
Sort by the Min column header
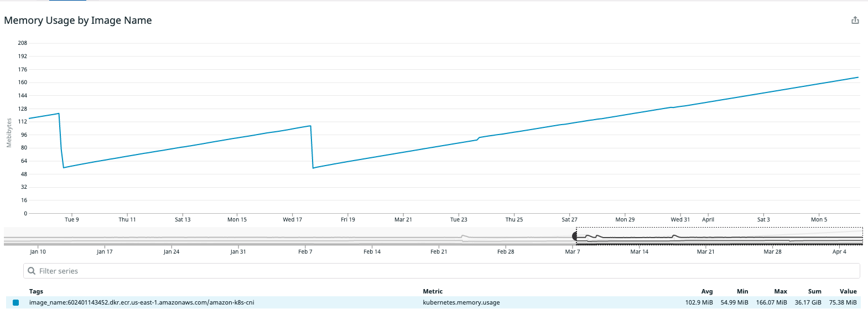pos(742,291)
